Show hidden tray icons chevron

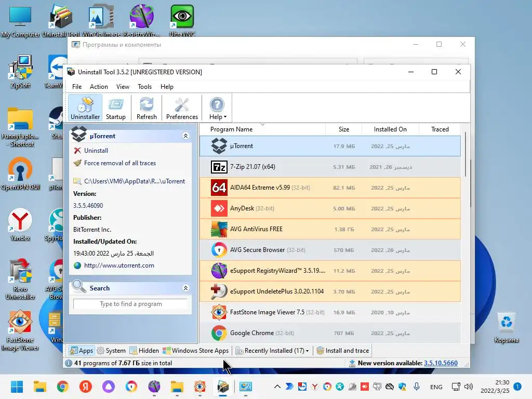pos(277,387)
